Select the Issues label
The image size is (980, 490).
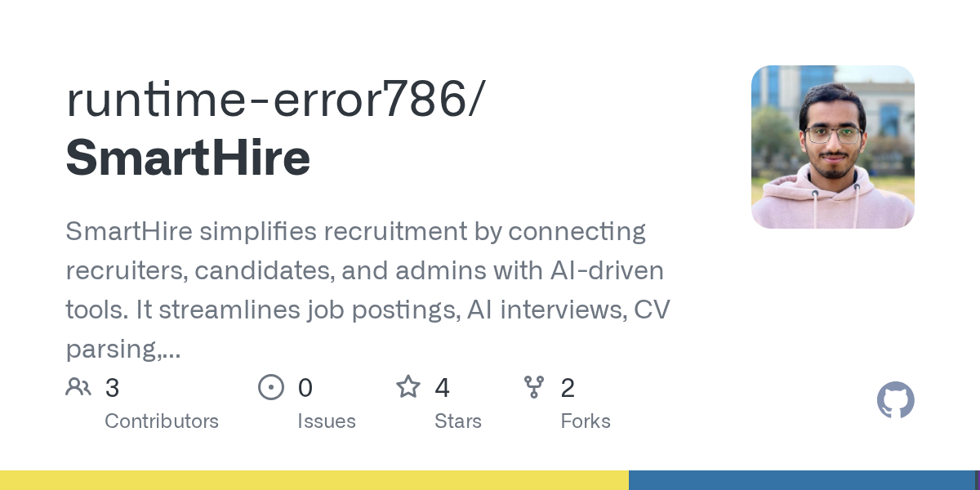(x=327, y=421)
